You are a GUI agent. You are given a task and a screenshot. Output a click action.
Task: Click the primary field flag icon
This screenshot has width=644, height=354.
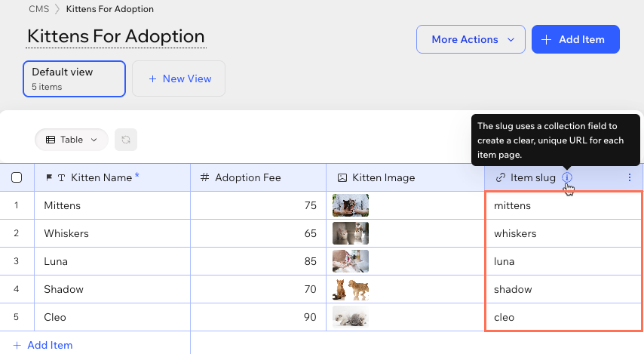tap(49, 177)
